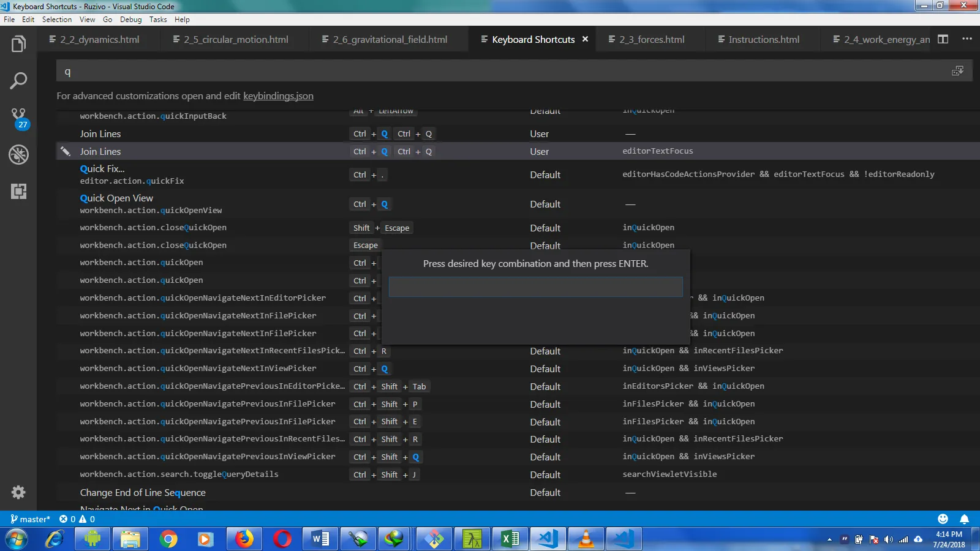Open the View menu
Screen dimensions: 980x551
[88, 20]
